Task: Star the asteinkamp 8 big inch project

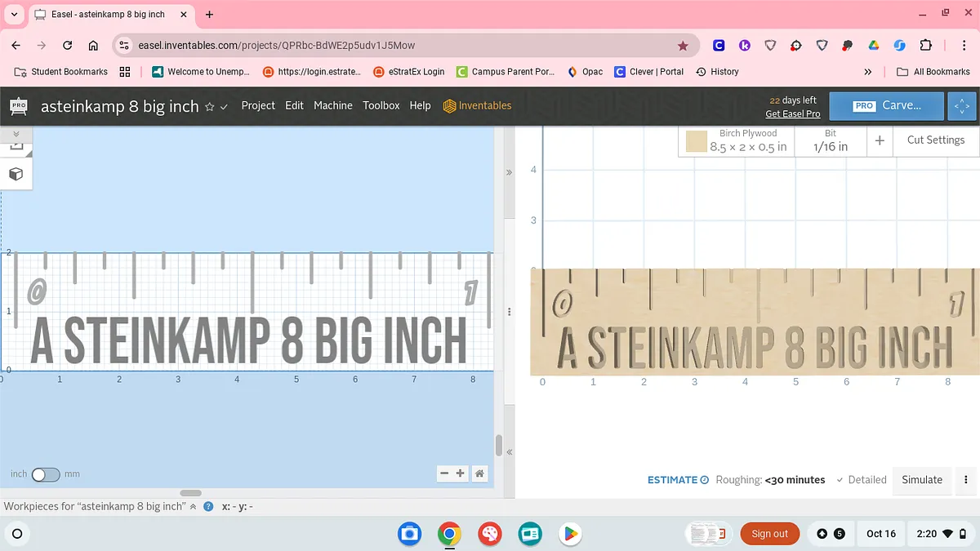Action: point(209,107)
